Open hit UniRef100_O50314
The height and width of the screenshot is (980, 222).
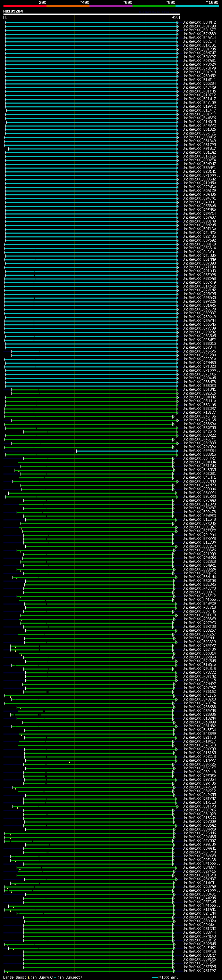click(x=199, y=654)
